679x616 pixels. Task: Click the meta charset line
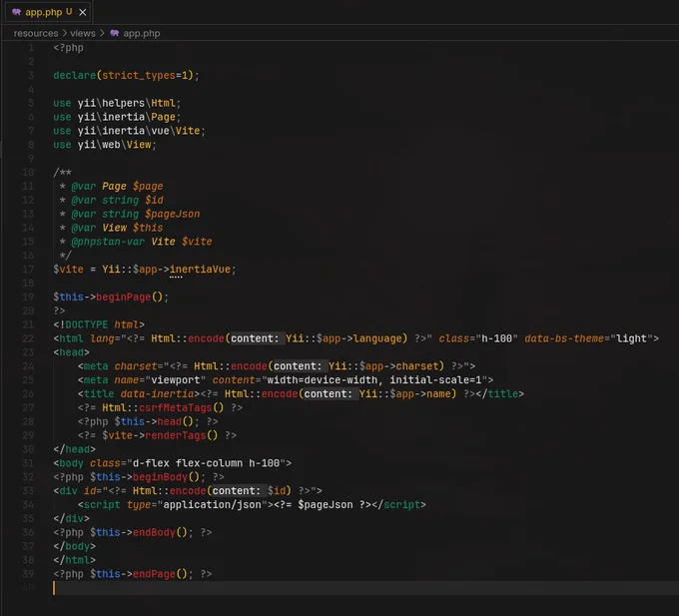pyautogui.click(x=277, y=366)
